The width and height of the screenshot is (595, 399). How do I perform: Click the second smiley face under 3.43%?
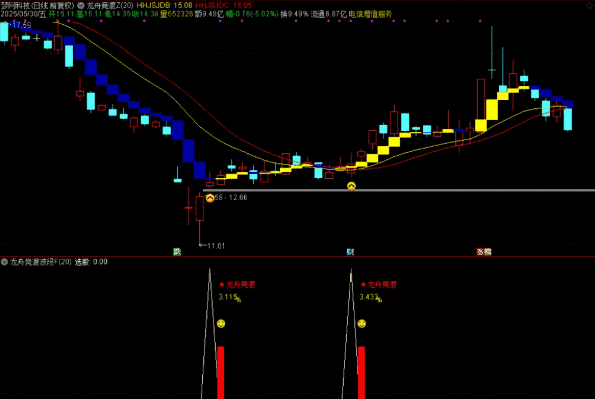(x=362, y=323)
